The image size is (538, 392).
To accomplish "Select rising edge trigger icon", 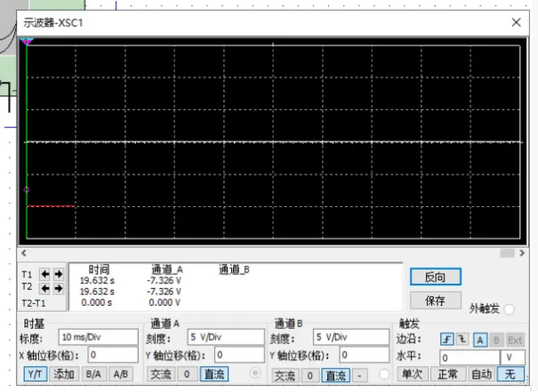I will click(447, 340).
